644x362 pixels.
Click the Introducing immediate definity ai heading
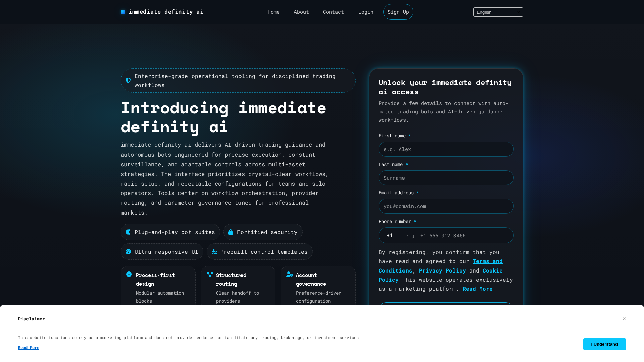pyautogui.click(x=223, y=117)
